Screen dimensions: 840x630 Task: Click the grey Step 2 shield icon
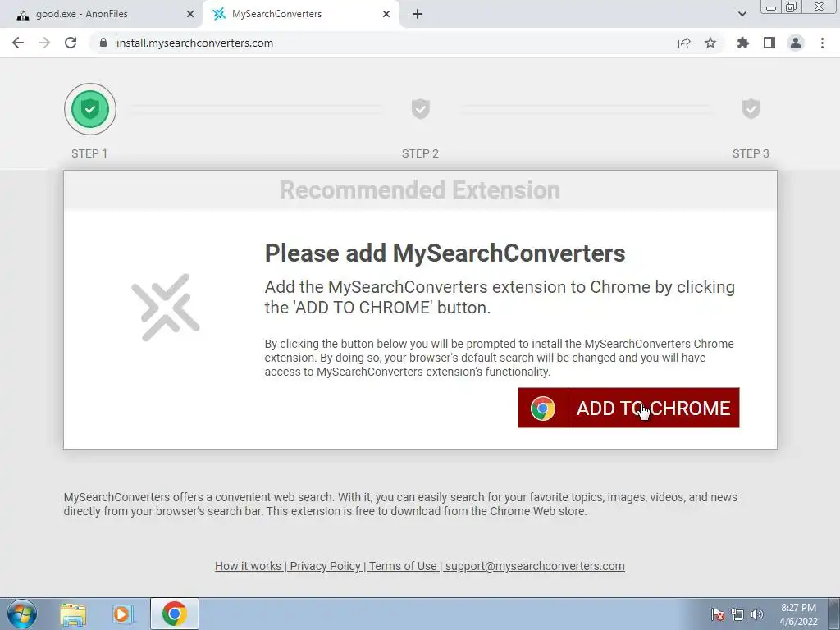421,109
